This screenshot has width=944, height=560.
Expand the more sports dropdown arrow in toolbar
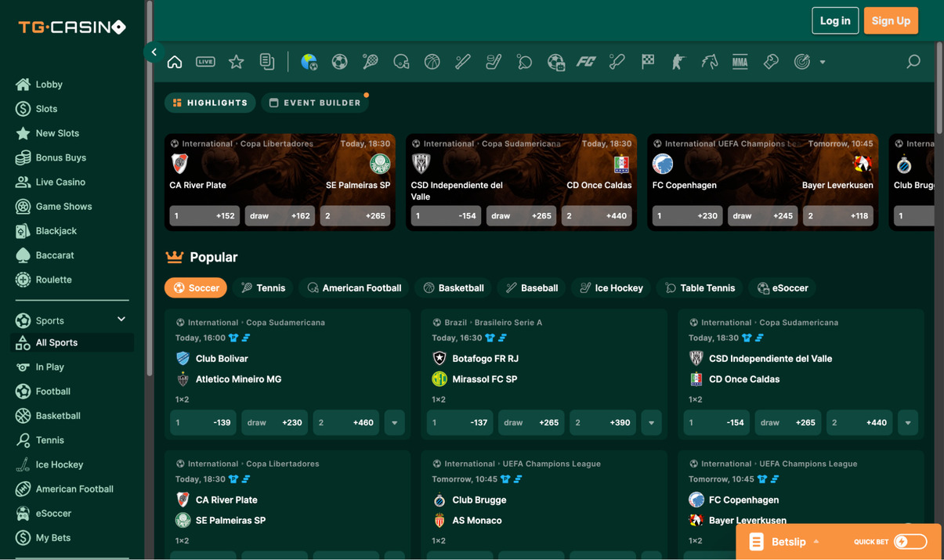pos(823,62)
